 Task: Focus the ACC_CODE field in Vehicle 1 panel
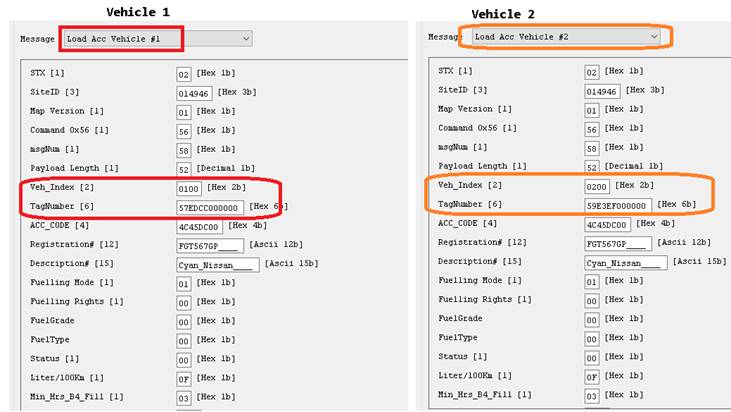198,226
